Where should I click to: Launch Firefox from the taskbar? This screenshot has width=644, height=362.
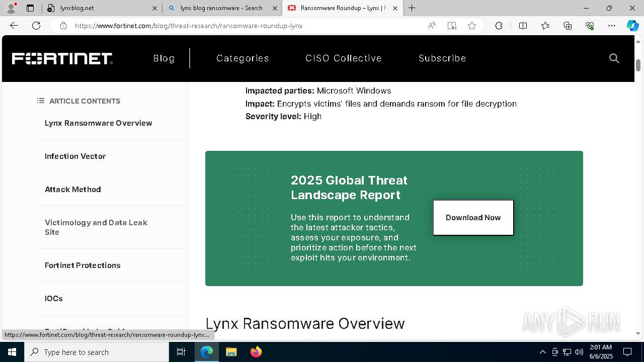[256, 352]
